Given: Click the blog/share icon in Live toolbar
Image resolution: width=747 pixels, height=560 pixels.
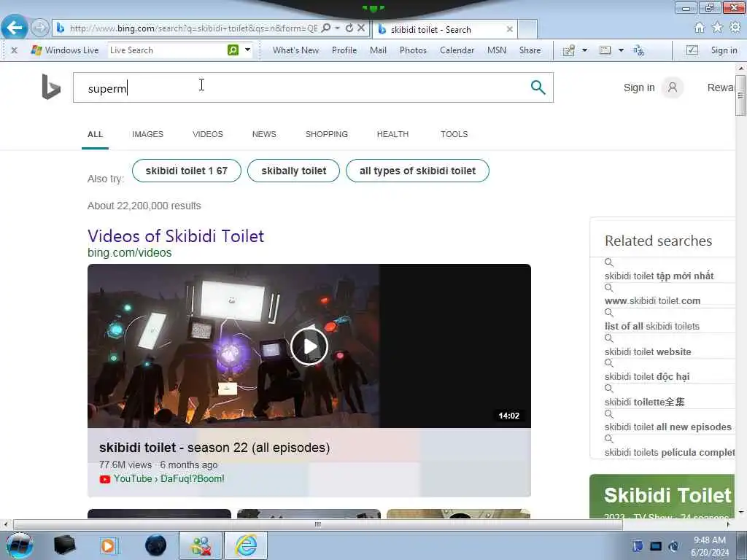Looking at the screenshot, I should coord(569,50).
